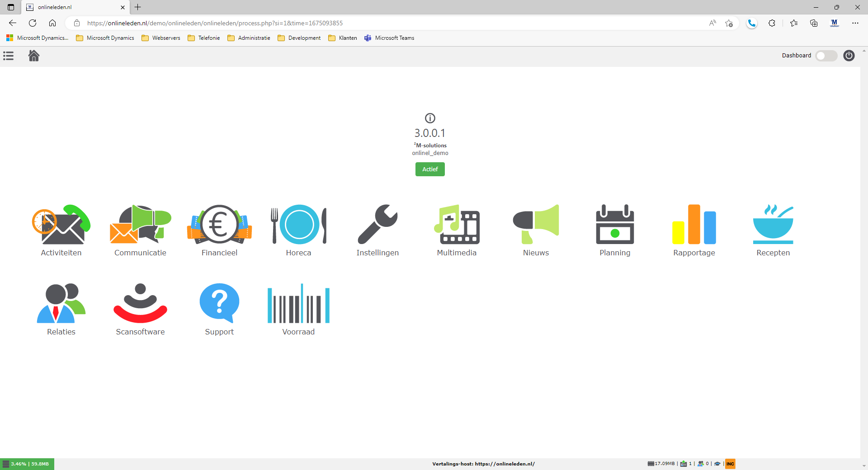Click the green Actief button
The width and height of the screenshot is (868, 470).
click(x=430, y=169)
